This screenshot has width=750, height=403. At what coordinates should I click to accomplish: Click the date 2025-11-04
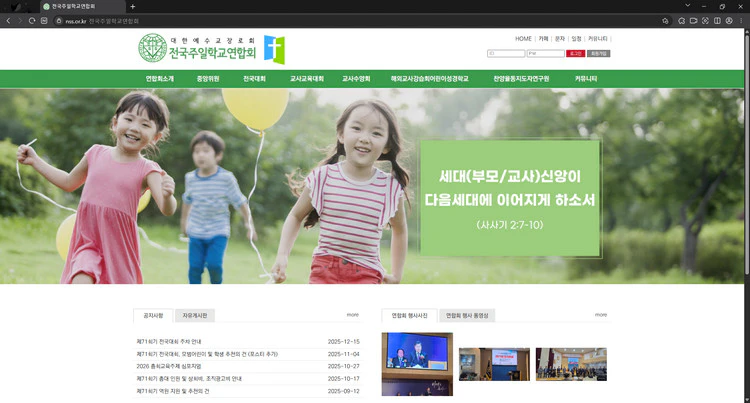pyautogui.click(x=343, y=354)
